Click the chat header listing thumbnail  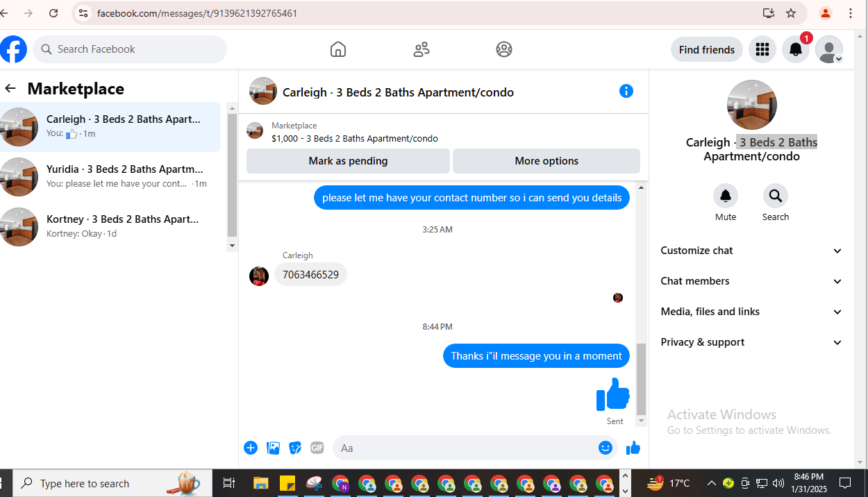[263, 91]
